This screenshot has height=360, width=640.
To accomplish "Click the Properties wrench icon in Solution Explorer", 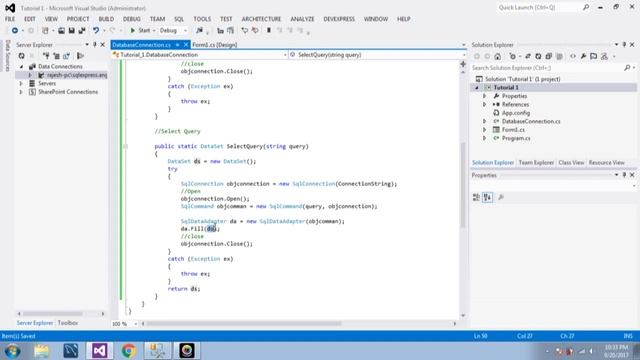I will click(x=583, y=56).
